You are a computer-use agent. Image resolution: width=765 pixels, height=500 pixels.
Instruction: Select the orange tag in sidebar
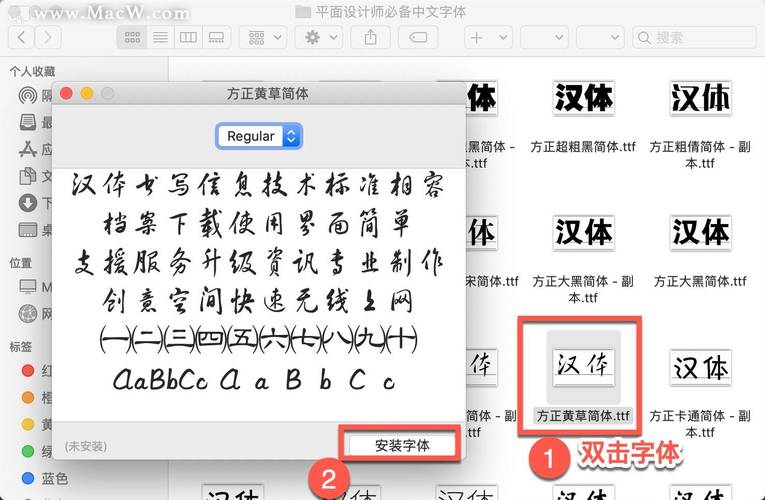click(x=28, y=398)
